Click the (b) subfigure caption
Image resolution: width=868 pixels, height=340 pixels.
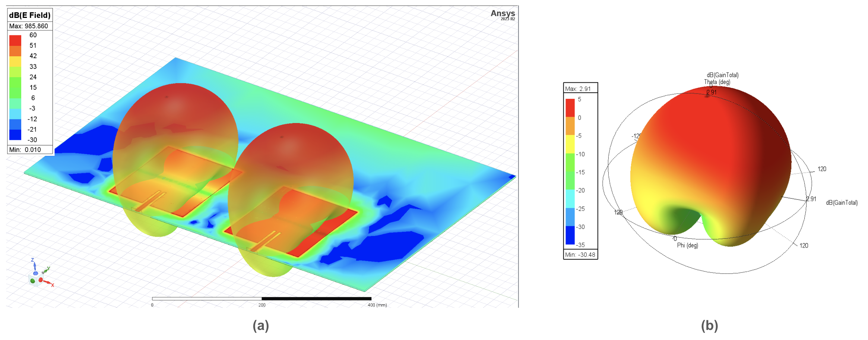coord(710,325)
